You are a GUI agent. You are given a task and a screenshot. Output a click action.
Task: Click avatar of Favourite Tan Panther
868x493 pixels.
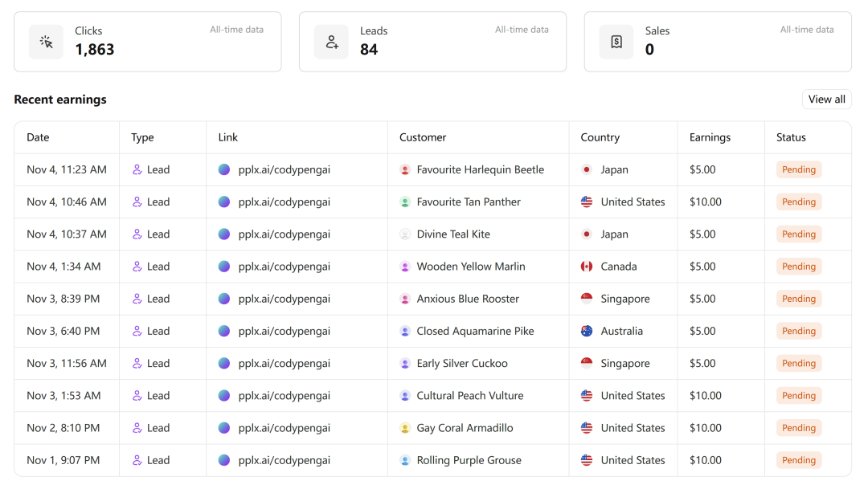(x=405, y=202)
